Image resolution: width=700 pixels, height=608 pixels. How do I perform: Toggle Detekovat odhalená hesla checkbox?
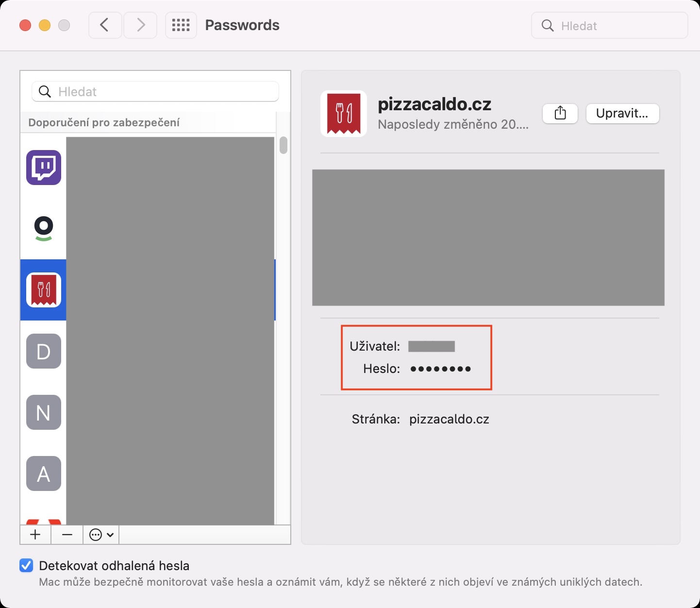[x=26, y=565]
